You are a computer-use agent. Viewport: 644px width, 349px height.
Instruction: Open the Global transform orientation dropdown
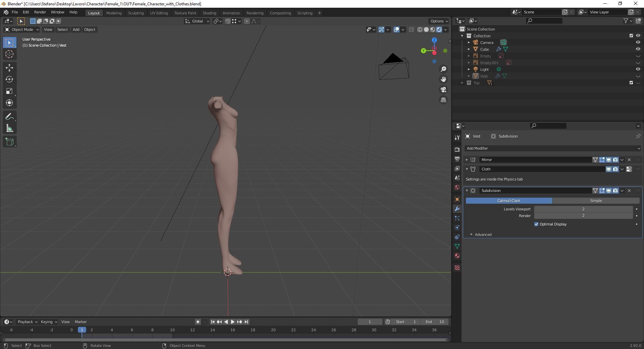[197, 21]
